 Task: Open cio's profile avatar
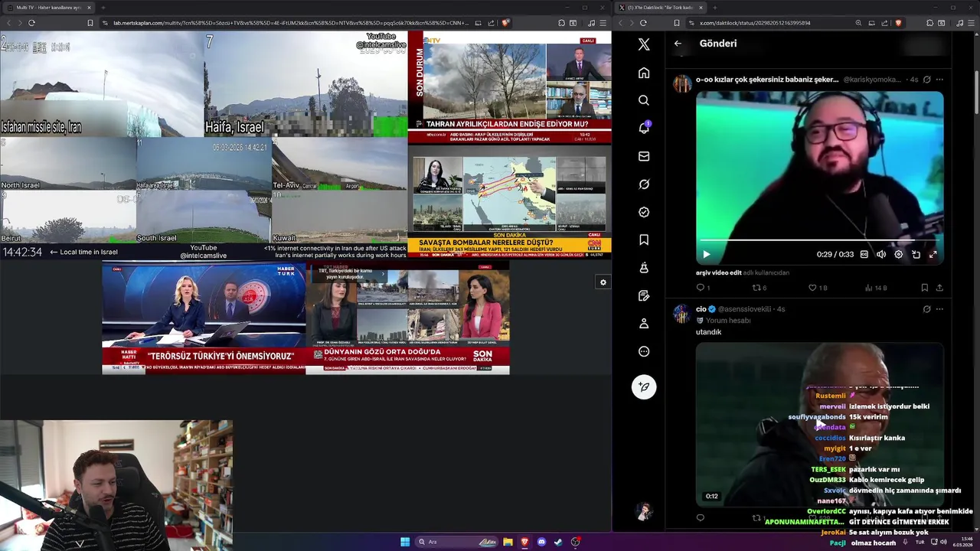tap(682, 313)
